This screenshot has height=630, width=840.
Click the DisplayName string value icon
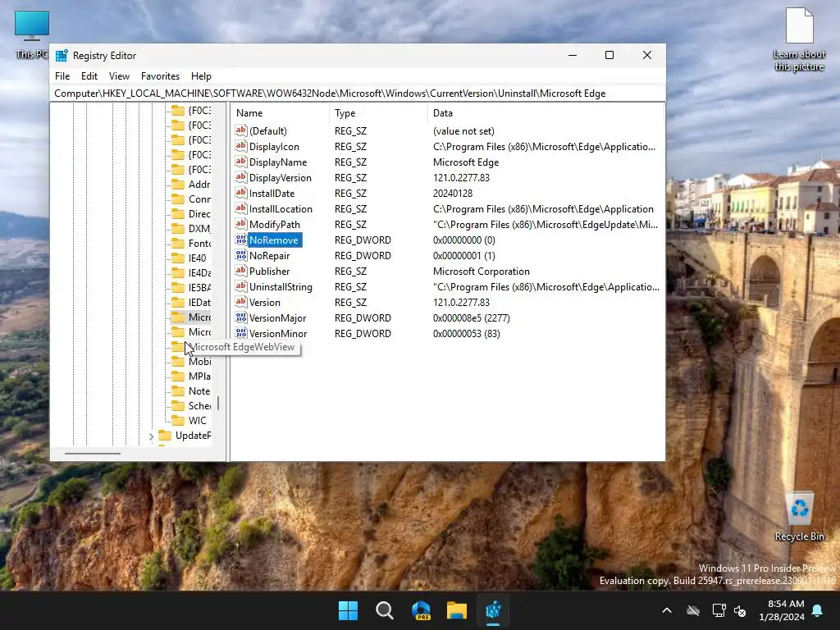tap(241, 162)
